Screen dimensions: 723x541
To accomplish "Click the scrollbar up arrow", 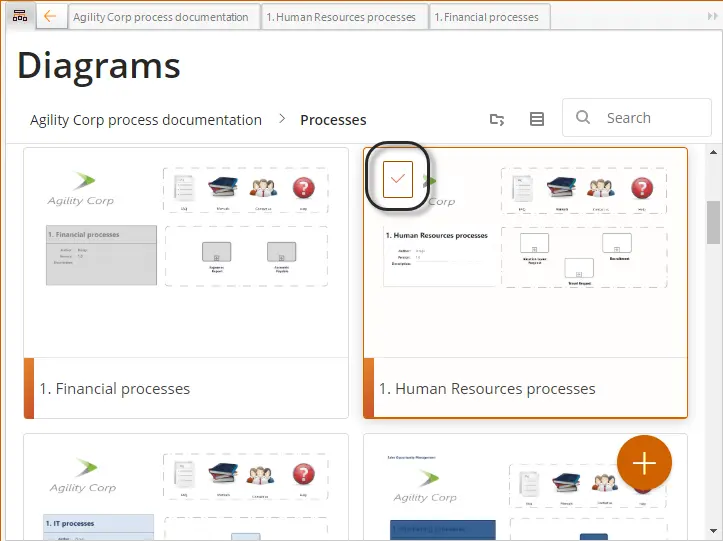I will coord(713,152).
